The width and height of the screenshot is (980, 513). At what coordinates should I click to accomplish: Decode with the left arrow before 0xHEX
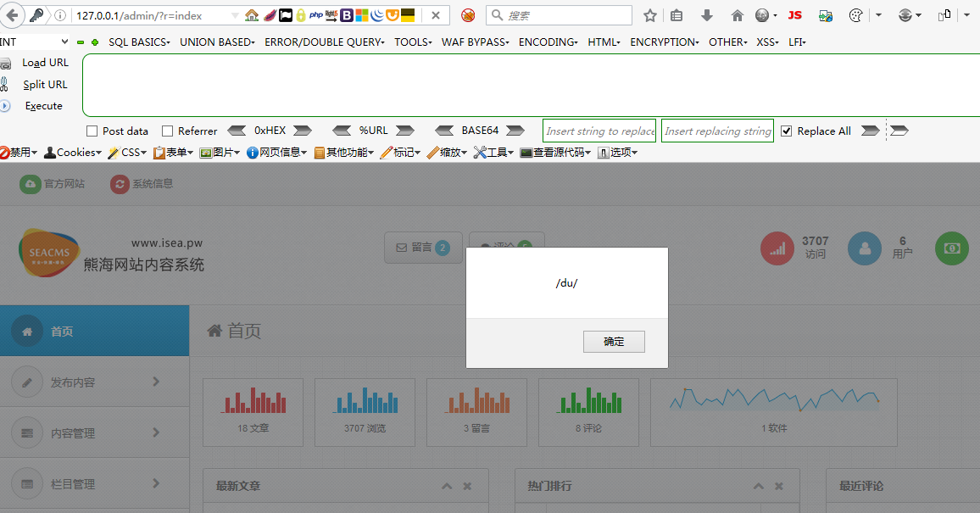point(237,131)
